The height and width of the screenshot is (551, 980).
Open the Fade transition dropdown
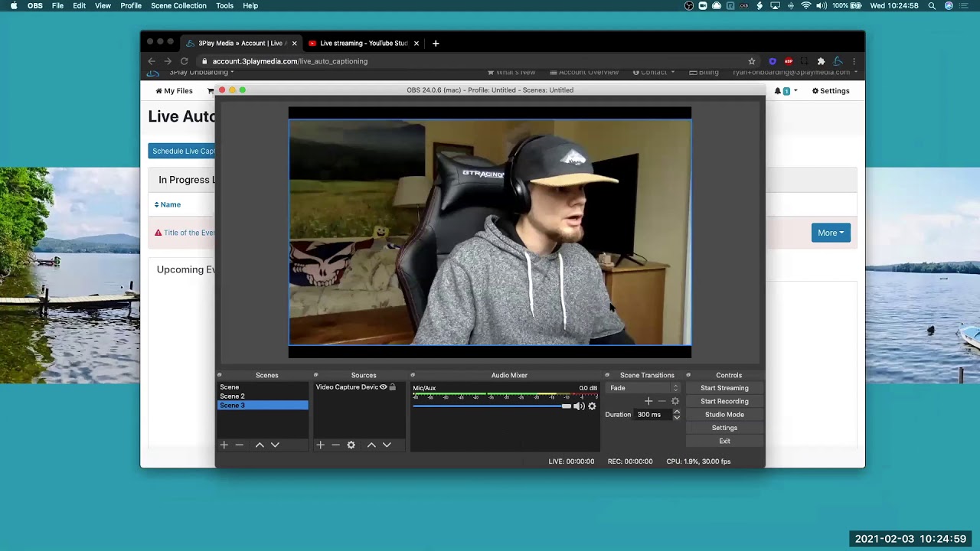(x=644, y=388)
